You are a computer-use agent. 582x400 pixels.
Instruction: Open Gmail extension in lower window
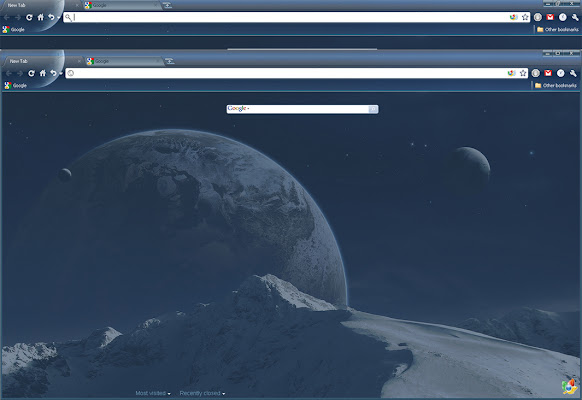[548, 73]
